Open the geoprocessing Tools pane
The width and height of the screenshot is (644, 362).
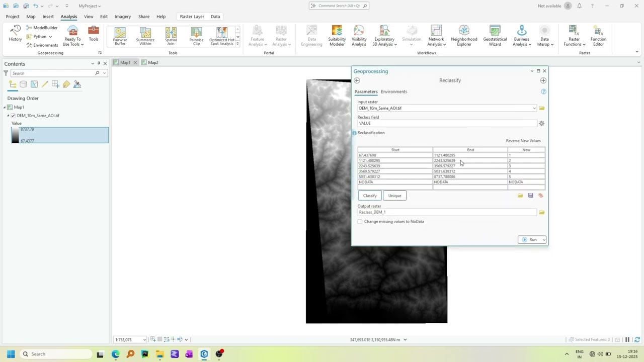(x=94, y=34)
